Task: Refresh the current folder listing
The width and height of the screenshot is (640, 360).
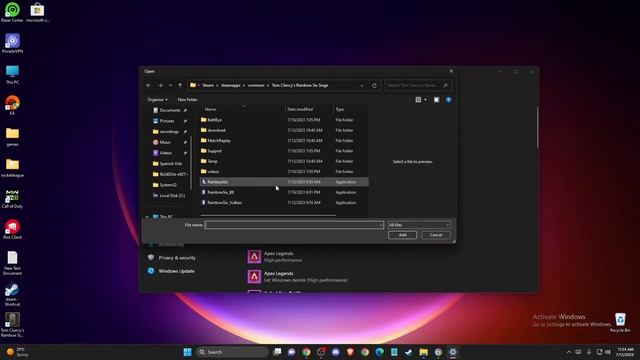Action: pos(374,86)
